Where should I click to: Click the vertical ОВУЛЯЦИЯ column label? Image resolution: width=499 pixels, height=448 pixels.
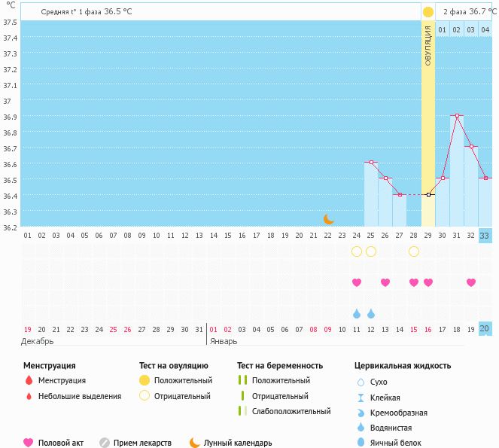tap(428, 47)
